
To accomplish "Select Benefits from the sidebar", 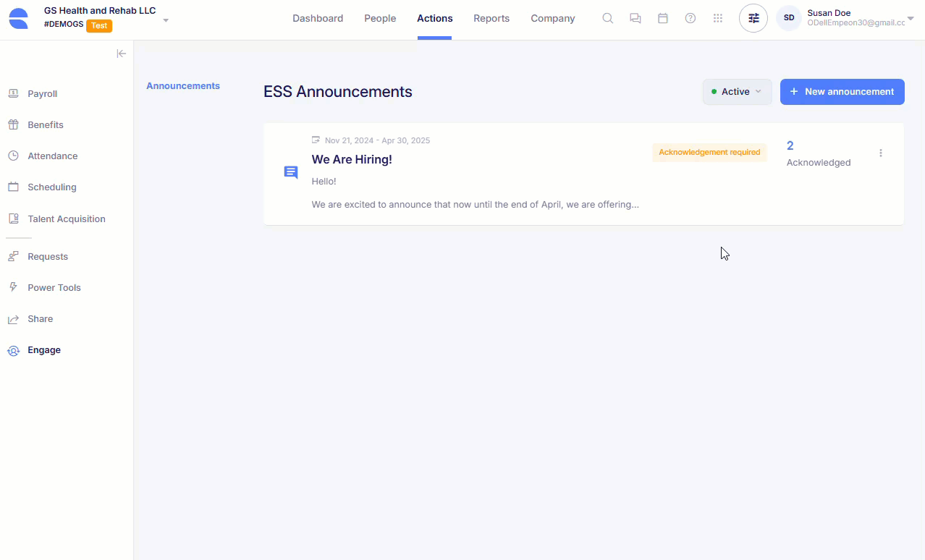I will point(45,124).
